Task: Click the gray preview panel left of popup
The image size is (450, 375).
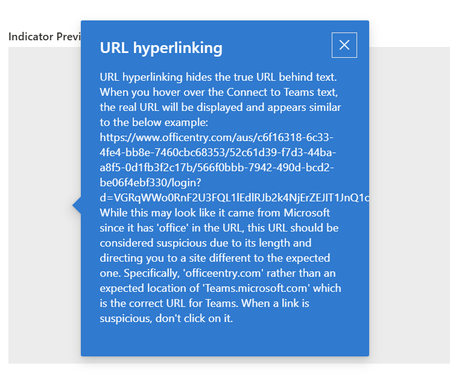Action: coord(44,205)
